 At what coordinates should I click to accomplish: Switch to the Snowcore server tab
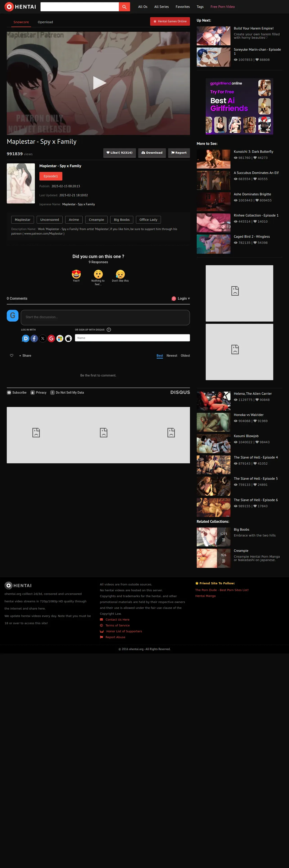(21, 22)
